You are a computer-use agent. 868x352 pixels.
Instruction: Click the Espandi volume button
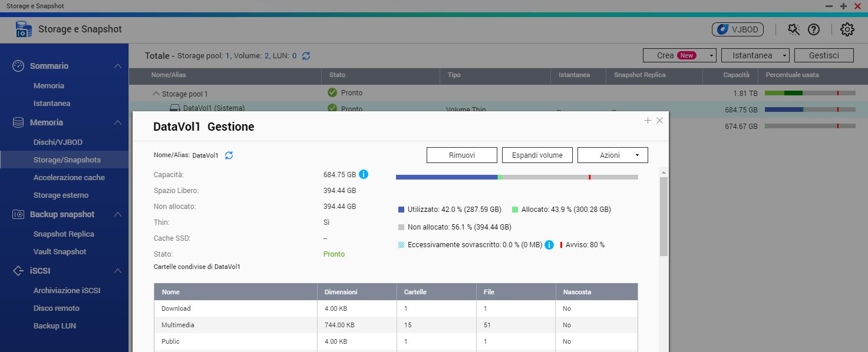pyautogui.click(x=537, y=155)
